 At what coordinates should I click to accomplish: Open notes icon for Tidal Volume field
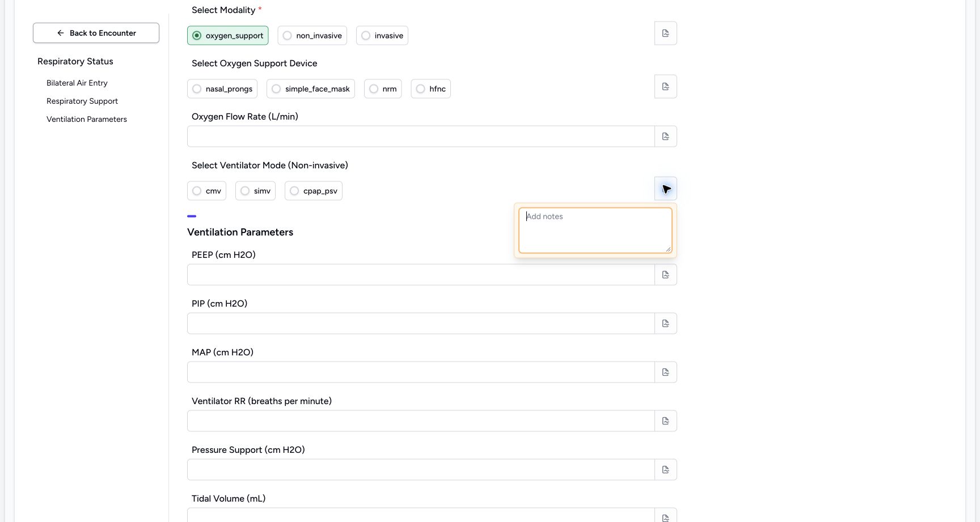[x=665, y=516]
